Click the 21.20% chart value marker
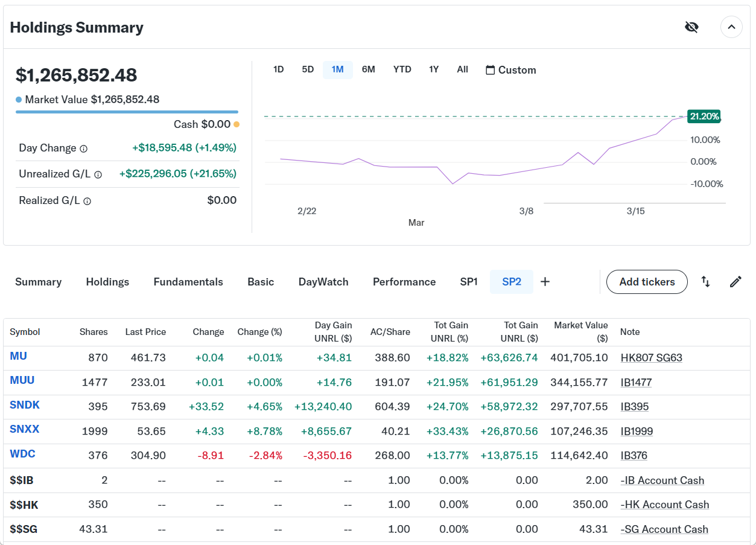Image resolution: width=756 pixels, height=545 pixels. pyautogui.click(x=704, y=116)
